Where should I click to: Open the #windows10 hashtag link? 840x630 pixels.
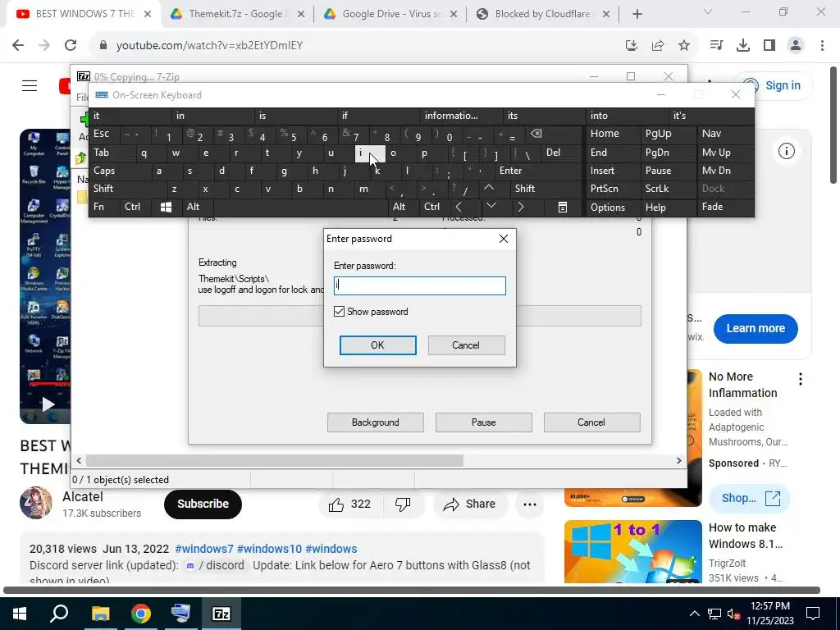[x=269, y=549]
